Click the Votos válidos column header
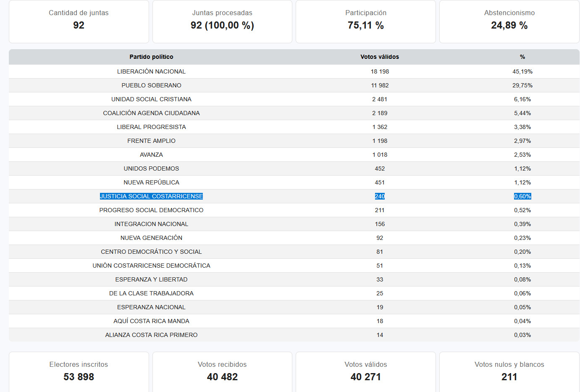This screenshot has width=580, height=392. tap(380, 57)
